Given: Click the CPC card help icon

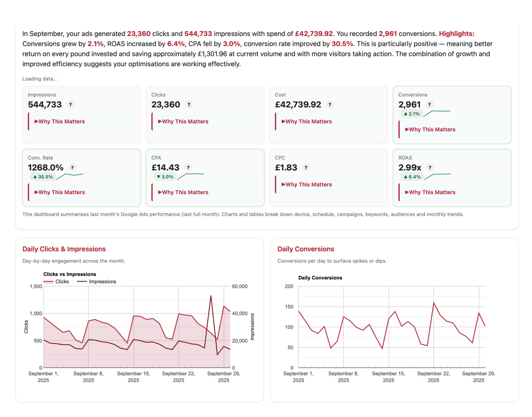Looking at the screenshot, I should coord(306,167).
